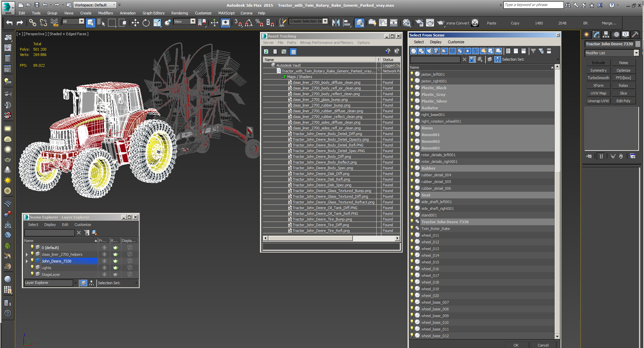Click the Asset Tracking horizontal scrollbar

pos(331,238)
